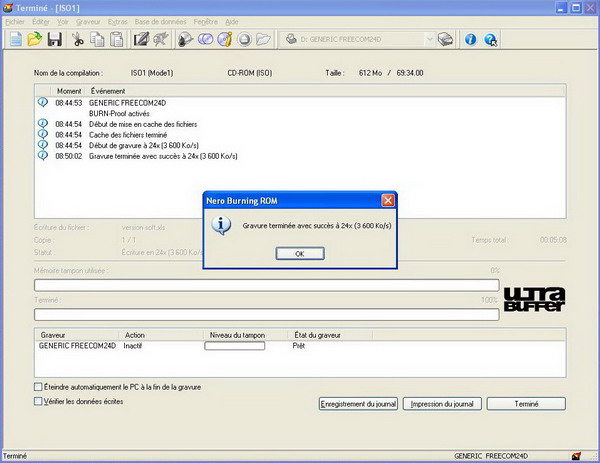This screenshot has width=600, height=463.
Task: Click the recorder selection drive icon
Action: (x=445, y=39)
